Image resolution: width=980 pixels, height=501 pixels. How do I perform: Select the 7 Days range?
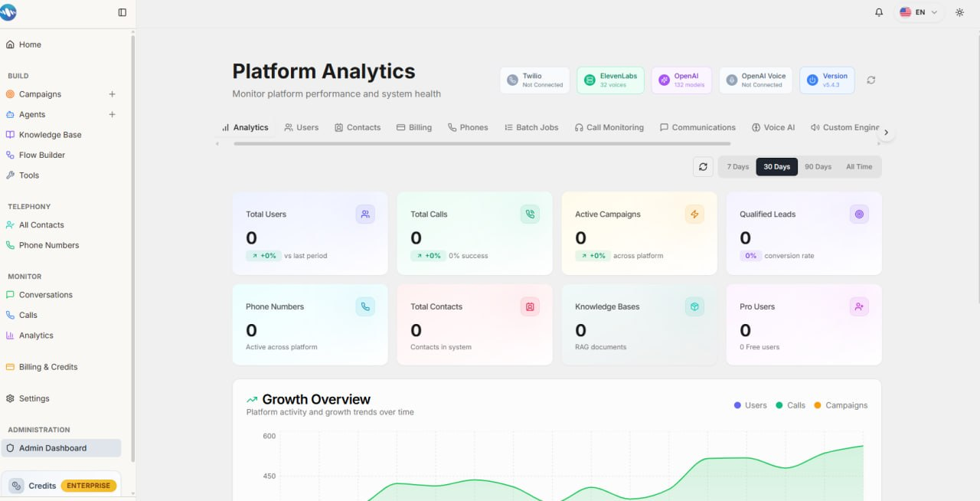[738, 166]
